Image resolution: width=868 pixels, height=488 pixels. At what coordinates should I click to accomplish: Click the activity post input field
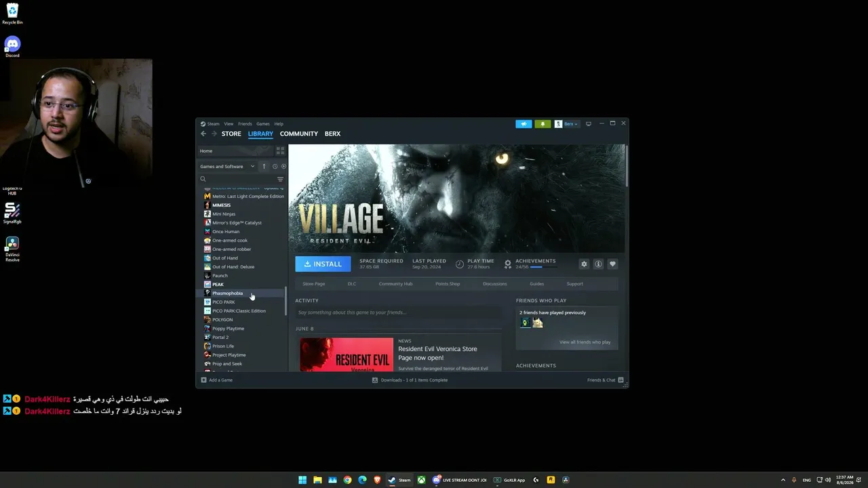pyautogui.click(x=399, y=312)
